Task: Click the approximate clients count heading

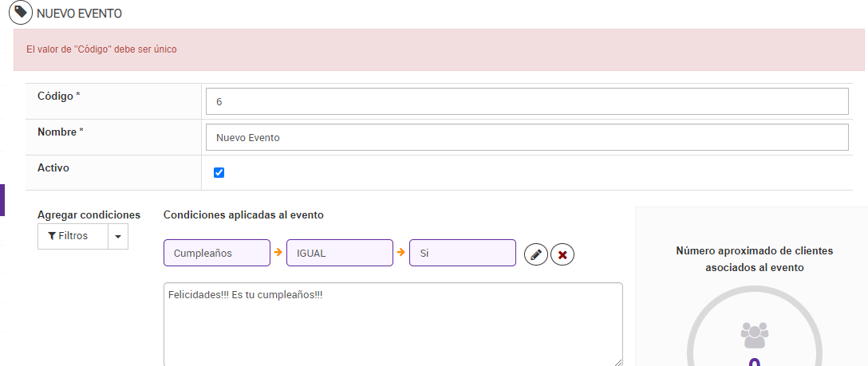Action: pos(754,259)
